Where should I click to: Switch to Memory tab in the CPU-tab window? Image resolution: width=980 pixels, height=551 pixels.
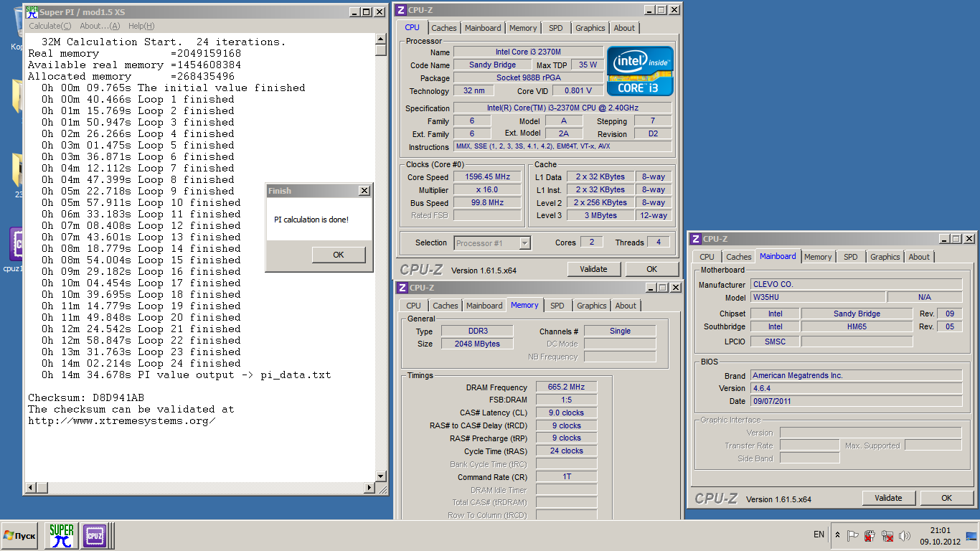pos(523,28)
